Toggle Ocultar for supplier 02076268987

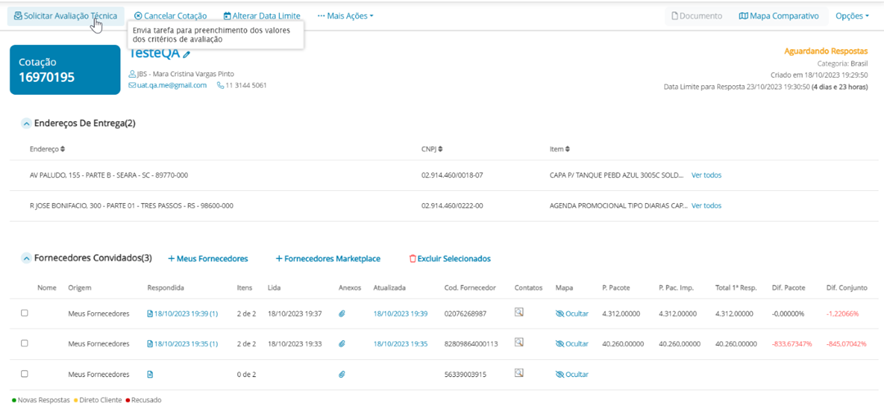572,314
